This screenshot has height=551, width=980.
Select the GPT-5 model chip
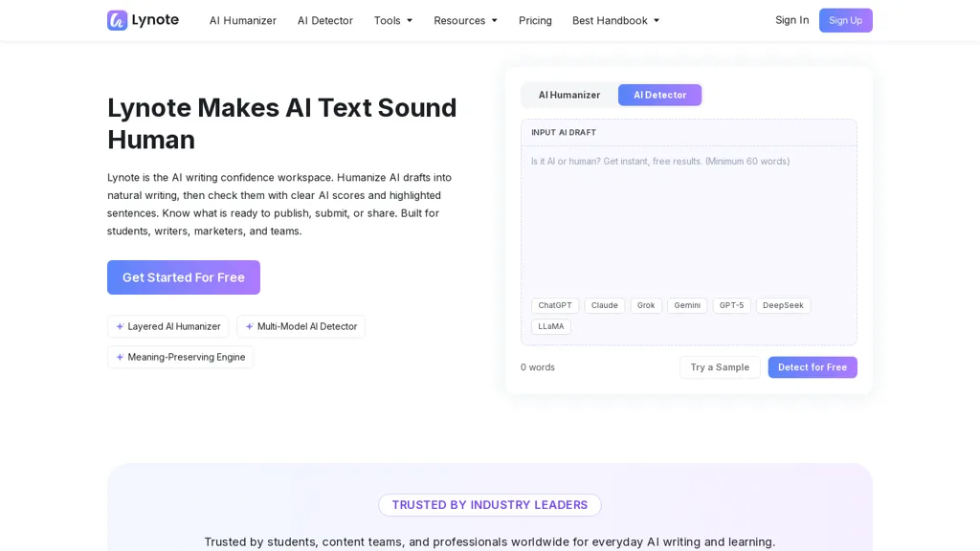[731, 305]
